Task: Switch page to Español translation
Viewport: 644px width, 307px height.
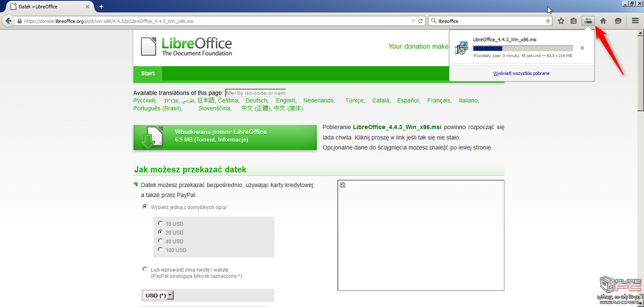Action: click(x=408, y=100)
